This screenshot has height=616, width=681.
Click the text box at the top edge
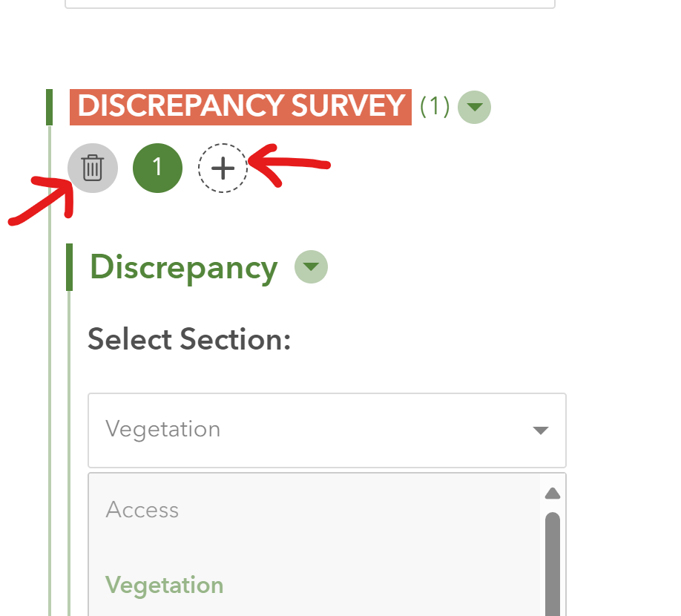310,4
